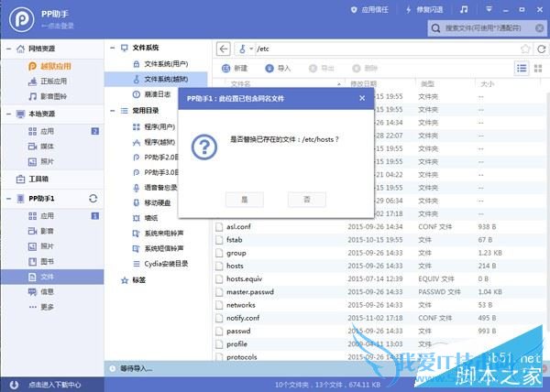The width and height of the screenshot is (550, 392).
Task: Collapse the PP助手1 device section
Action: (8, 199)
